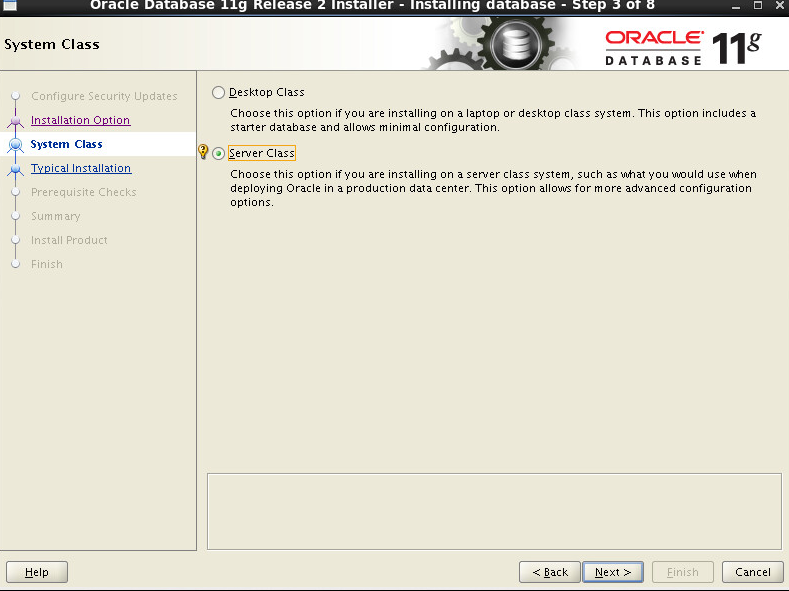Click the Server Class description text

pyautogui.click(x=494, y=188)
